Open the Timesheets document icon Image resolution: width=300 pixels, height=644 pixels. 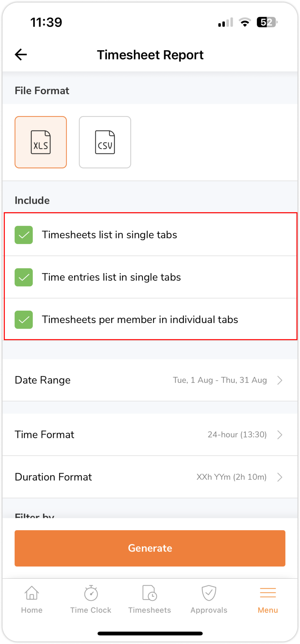coord(150,593)
